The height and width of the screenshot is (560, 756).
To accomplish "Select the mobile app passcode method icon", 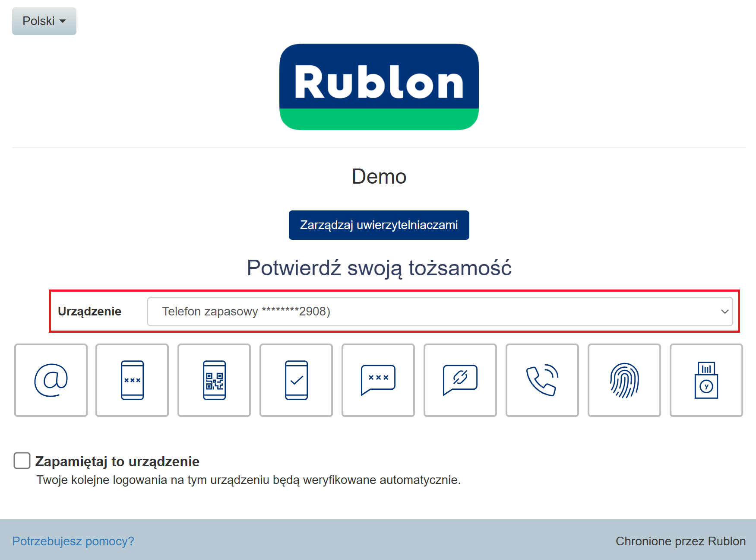I will coord(132,380).
